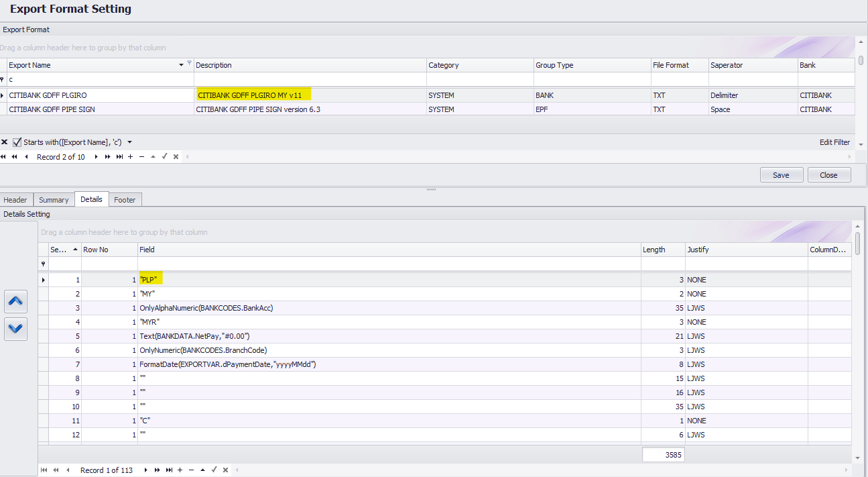Screen dimensions: 868x477
Task: Switch to the Footer tab
Action: [x=125, y=199]
